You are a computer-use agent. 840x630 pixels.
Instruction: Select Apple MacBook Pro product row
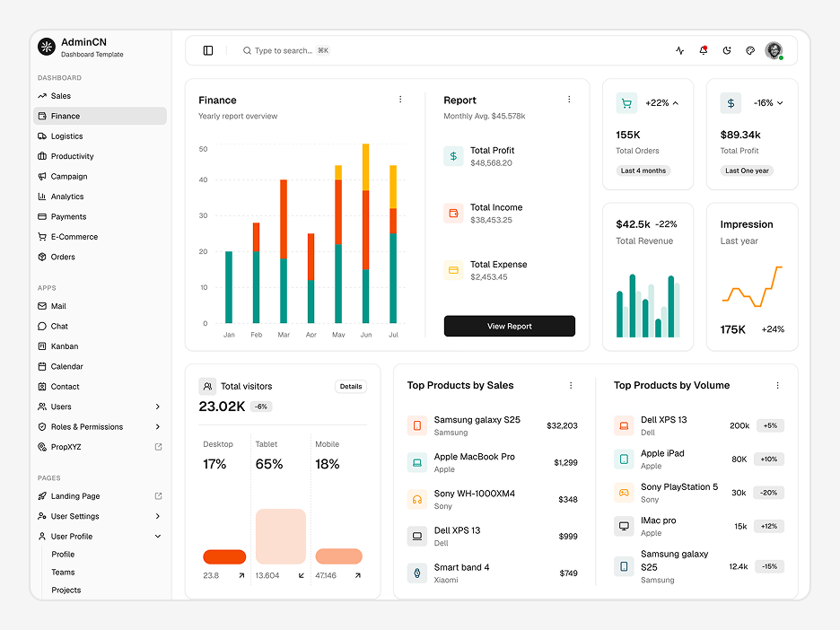(493, 462)
